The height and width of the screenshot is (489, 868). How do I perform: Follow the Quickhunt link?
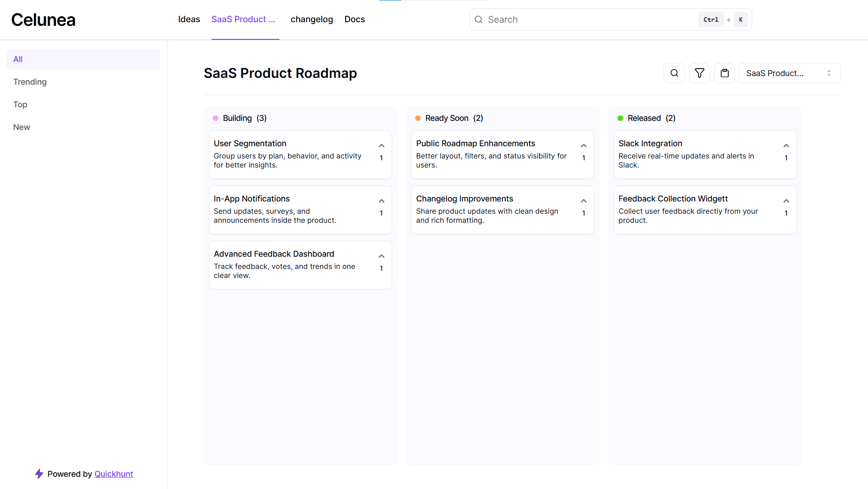pyautogui.click(x=114, y=474)
